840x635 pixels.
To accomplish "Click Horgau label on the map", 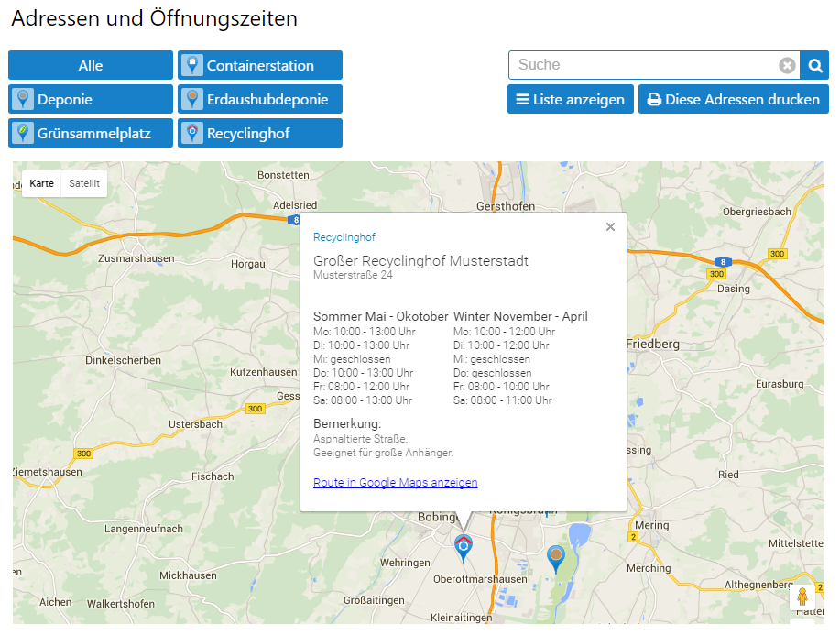I will 248,264.
